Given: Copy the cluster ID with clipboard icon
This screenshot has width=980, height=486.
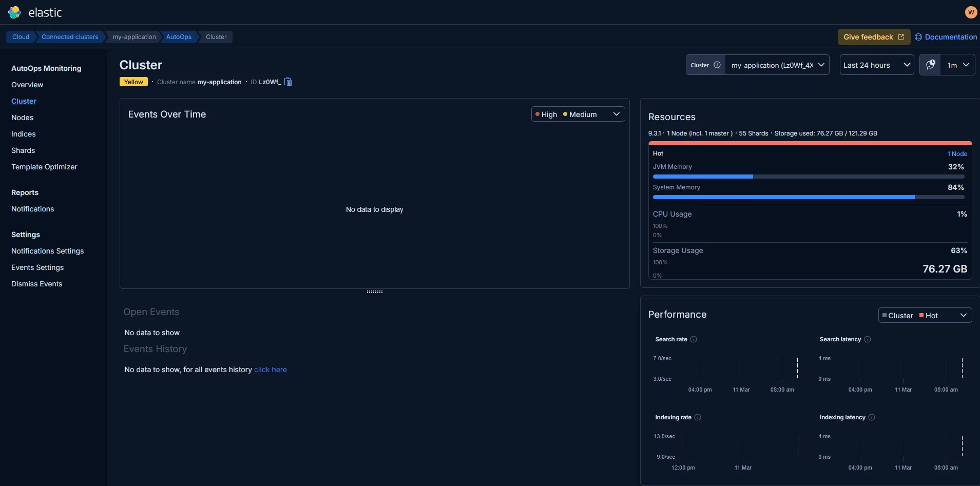Looking at the screenshot, I should coord(288,82).
